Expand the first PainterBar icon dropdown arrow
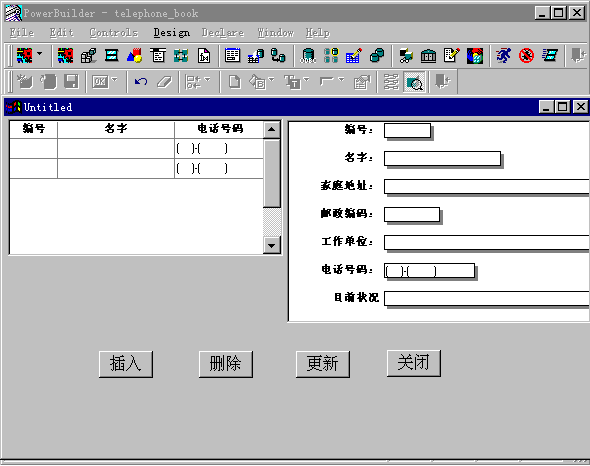 pos(40,53)
